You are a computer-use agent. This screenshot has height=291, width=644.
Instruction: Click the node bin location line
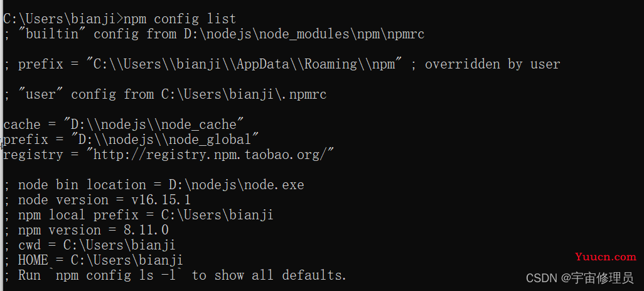154,185
